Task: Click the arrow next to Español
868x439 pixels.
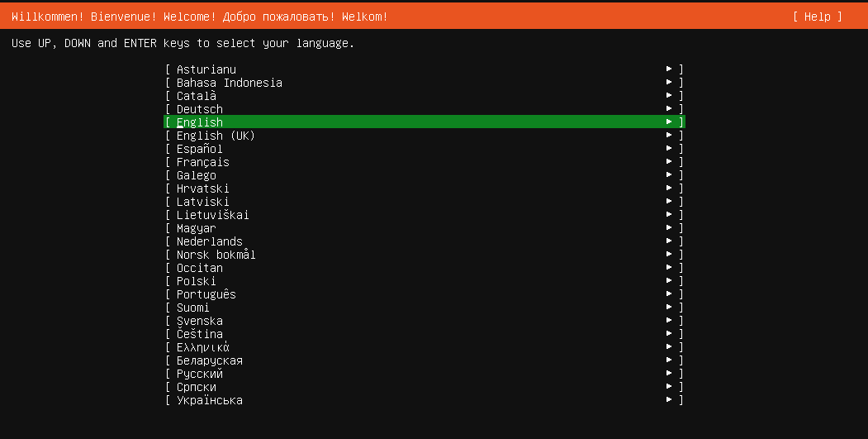Action: [669, 149]
